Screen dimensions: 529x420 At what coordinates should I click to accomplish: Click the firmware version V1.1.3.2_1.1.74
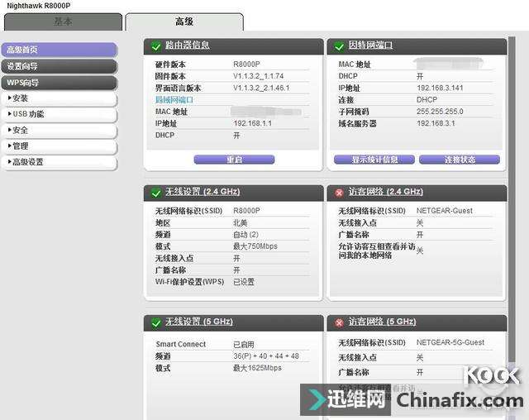pyautogui.click(x=258, y=76)
